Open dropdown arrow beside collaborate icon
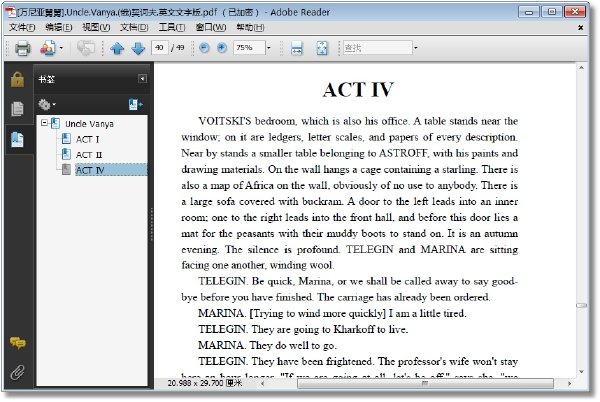The height and width of the screenshot is (402, 600). 61,48
